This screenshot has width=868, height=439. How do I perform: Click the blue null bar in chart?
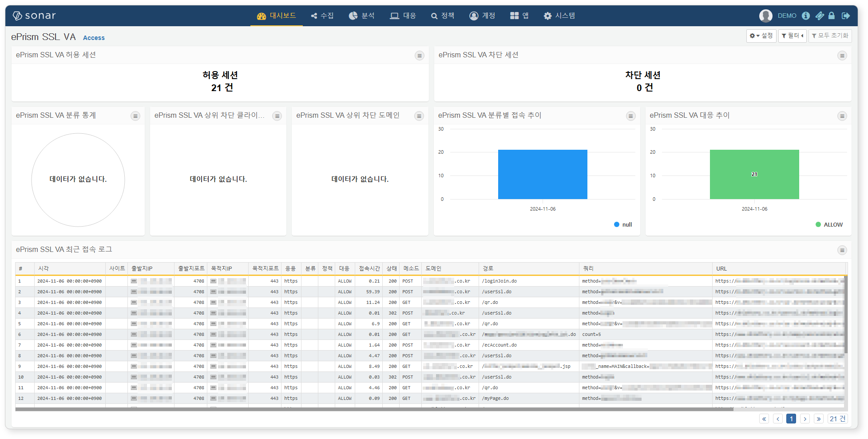click(543, 174)
